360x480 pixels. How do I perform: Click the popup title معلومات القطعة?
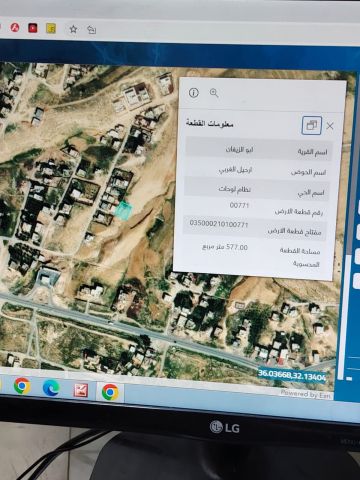(x=210, y=124)
